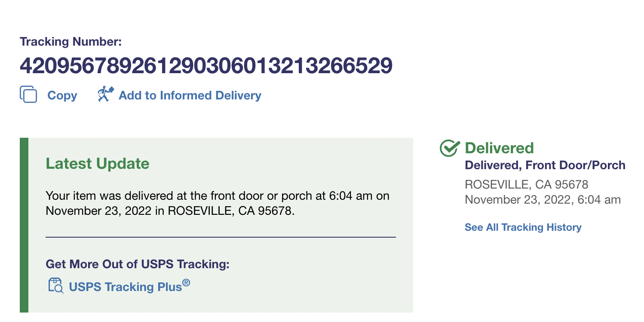The image size is (644, 322).
Task: Click the Latest Update heading
Action: pyautogui.click(x=98, y=164)
